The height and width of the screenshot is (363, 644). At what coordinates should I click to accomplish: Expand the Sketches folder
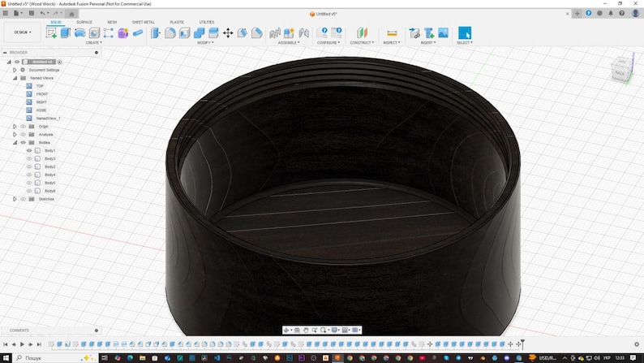tap(15, 199)
